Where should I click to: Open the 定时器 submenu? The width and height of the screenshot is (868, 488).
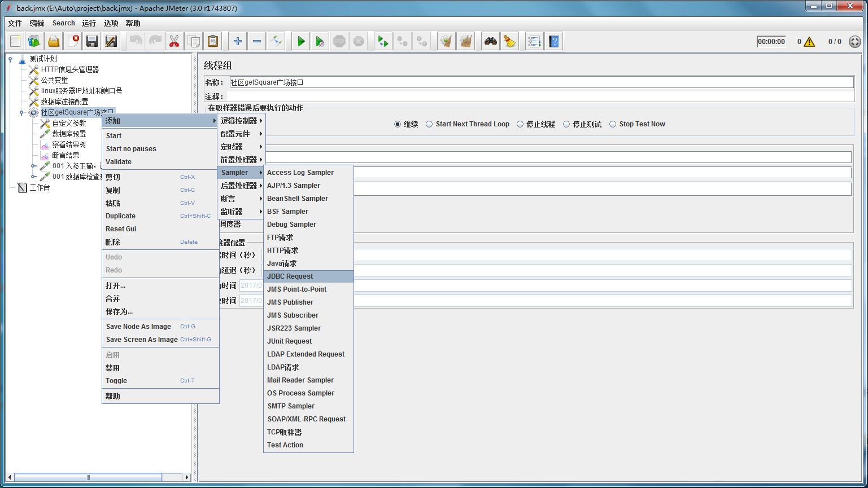coord(241,147)
